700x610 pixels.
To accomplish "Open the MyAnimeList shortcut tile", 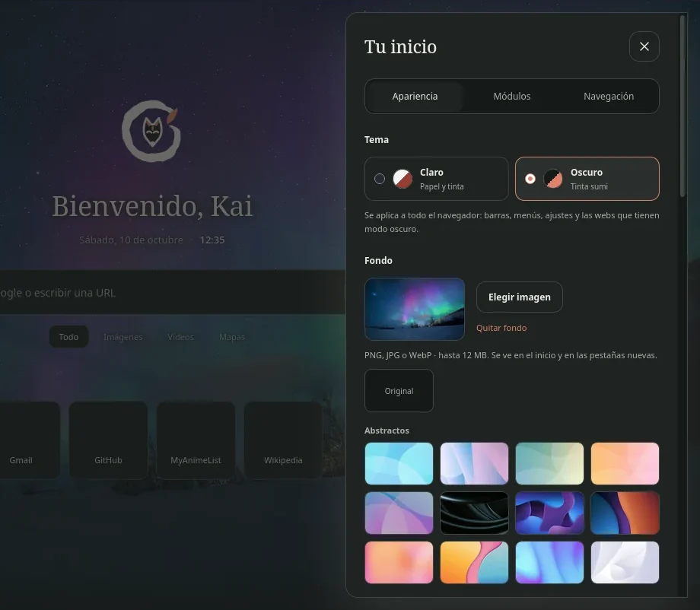I will click(196, 440).
